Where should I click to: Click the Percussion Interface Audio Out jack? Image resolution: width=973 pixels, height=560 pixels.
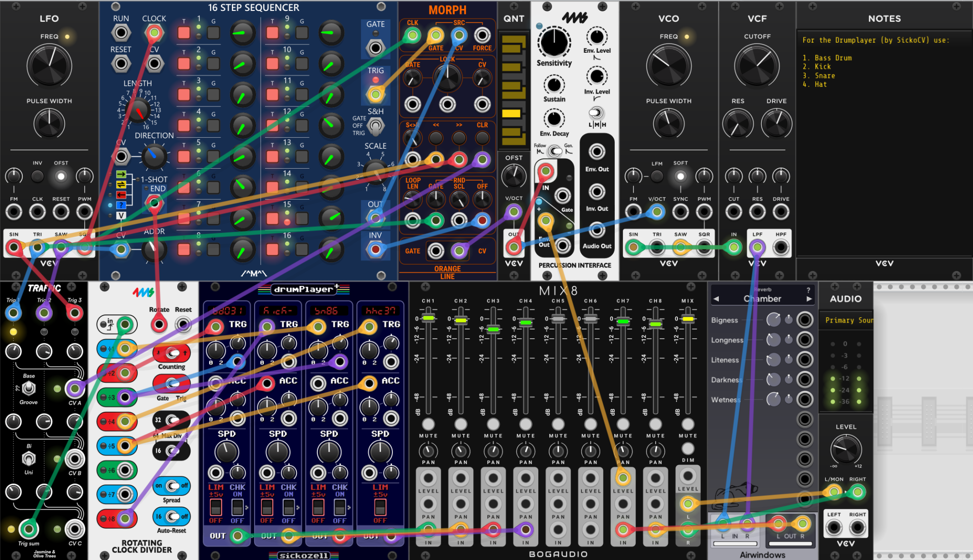click(597, 230)
